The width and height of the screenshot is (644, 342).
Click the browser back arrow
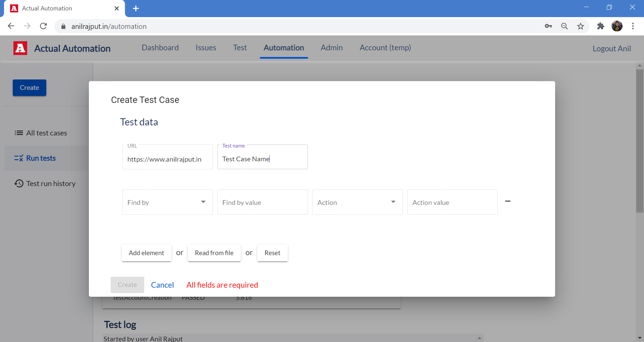tap(11, 26)
